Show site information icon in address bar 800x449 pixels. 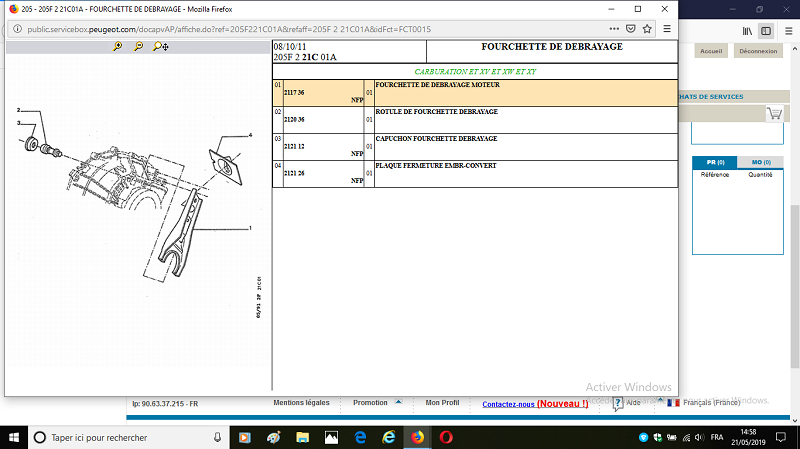click(17, 29)
